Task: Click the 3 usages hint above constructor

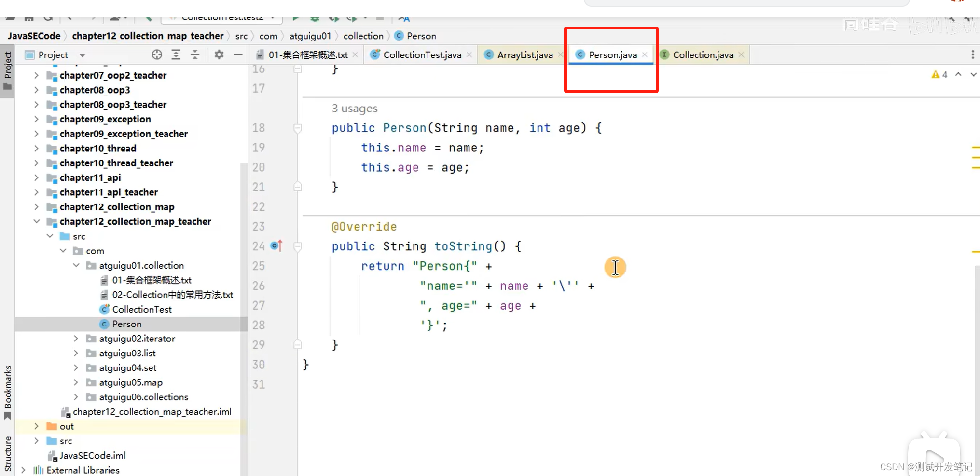Action: (x=355, y=109)
